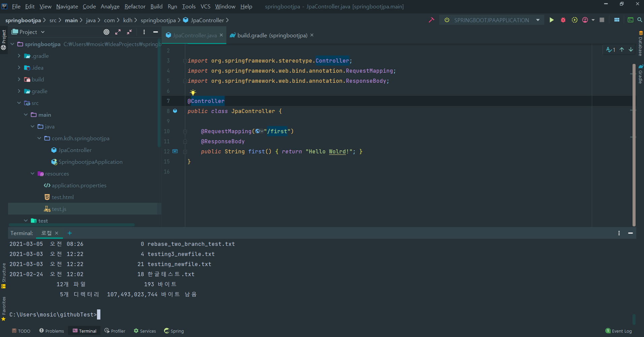The height and width of the screenshot is (337, 644).
Task: Select opened file target icon in Project panel
Action: click(106, 32)
